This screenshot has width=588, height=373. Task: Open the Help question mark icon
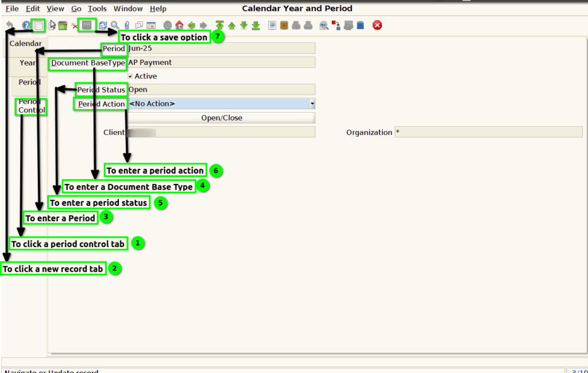26,25
